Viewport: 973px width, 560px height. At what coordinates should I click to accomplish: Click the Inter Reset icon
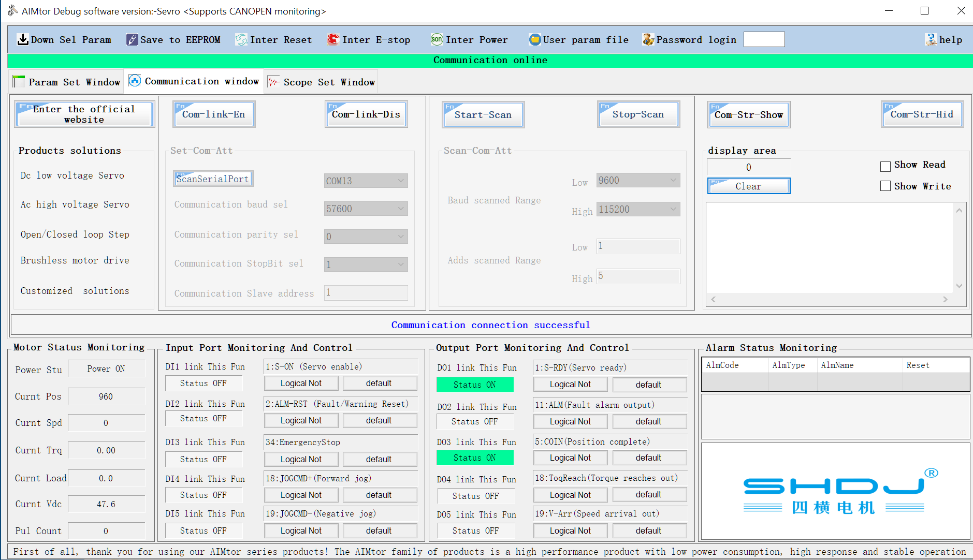(x=241, y=40)
